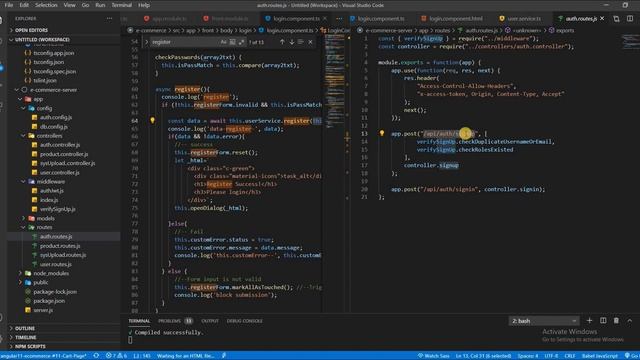The image size is (640, 360).
Task: Expand the replace field in find widget
Action: point(147,42)
